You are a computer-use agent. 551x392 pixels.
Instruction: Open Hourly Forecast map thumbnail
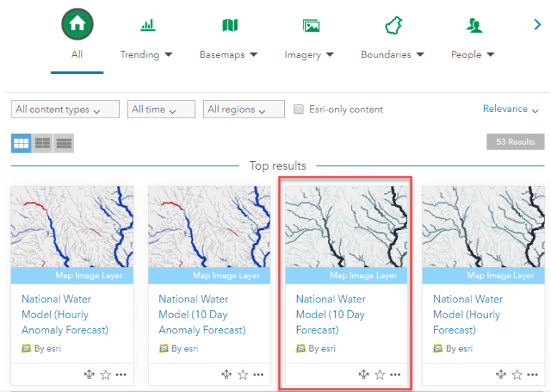click(483, 226)
